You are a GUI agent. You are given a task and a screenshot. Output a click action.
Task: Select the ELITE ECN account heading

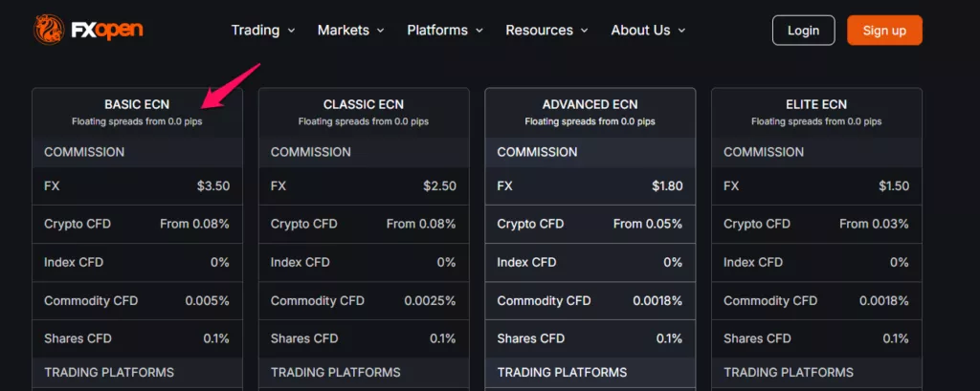pos(816,105)
